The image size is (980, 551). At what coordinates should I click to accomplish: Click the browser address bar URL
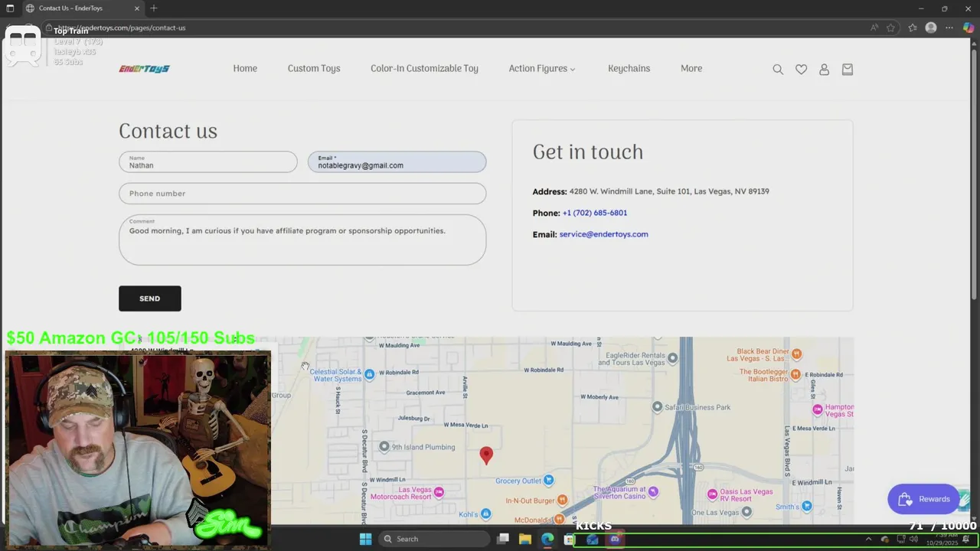pyautogui.click(x=121, y=28)
